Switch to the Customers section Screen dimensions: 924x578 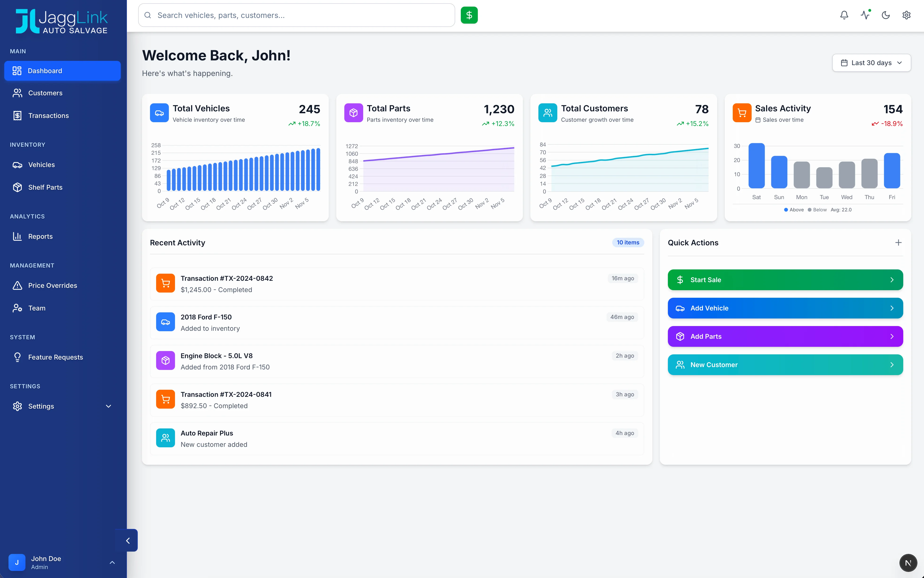[45, 93]
